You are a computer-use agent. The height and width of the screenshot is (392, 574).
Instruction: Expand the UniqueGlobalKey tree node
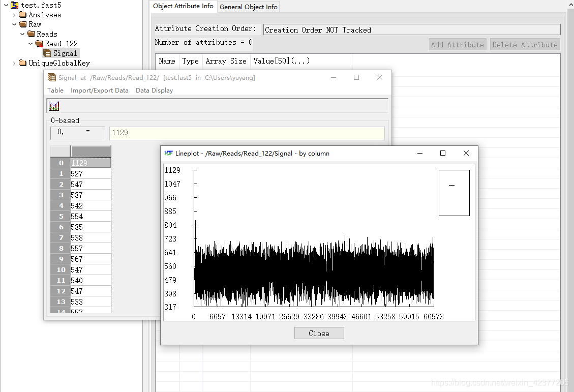point(14,64)
